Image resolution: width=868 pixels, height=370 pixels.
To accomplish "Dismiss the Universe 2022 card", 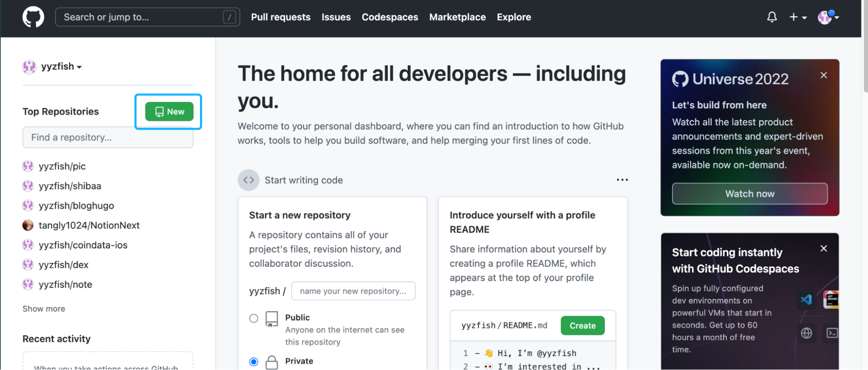I will [x=824, y=75].
